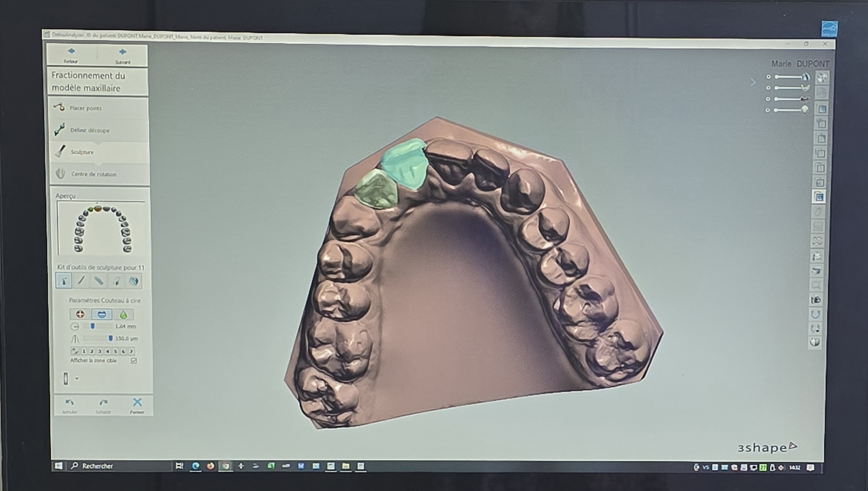Select the highlighted active cube view icon

pos(819,196)
